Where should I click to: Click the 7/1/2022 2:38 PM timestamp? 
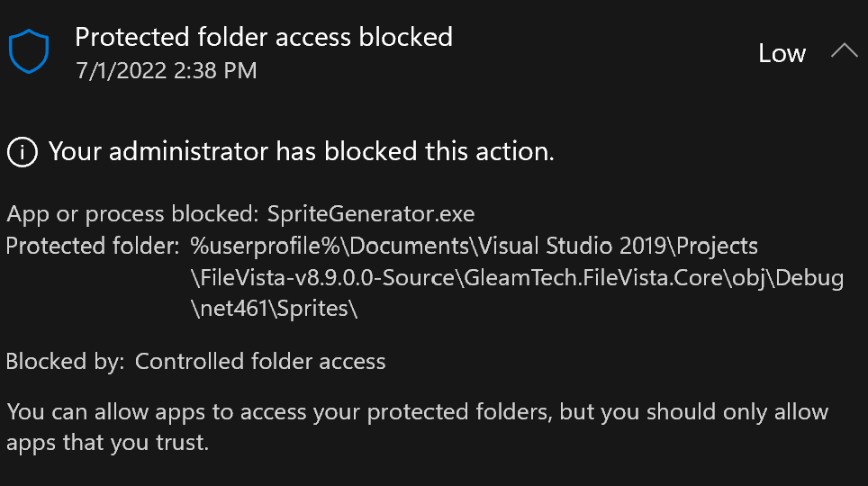pyautogui.click(x=167, y=70)
